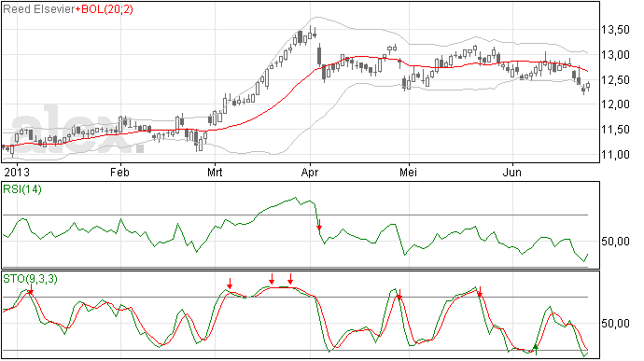
Task: Click the STO red sell arrow in early March
Action: click(230, 284)
